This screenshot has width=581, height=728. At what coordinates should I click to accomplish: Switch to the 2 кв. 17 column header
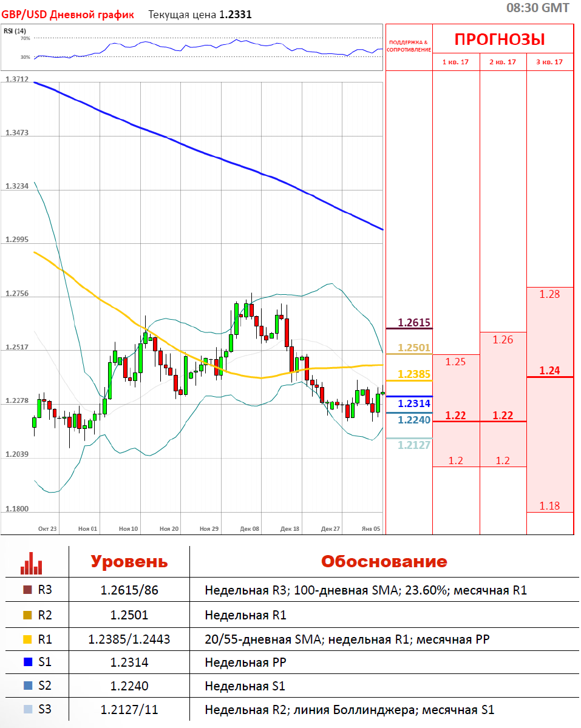[x=503, y=62]
